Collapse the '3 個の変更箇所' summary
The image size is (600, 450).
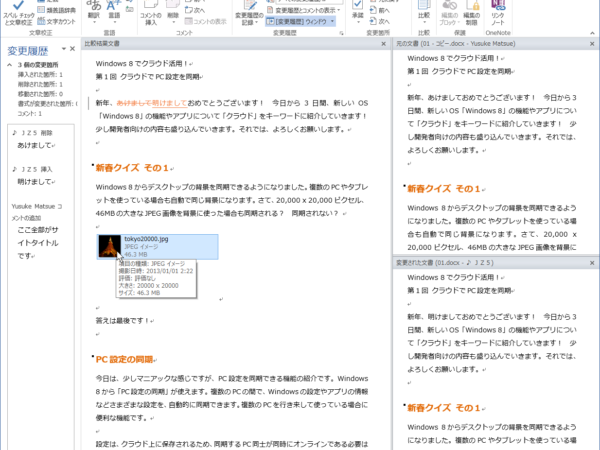10,65
